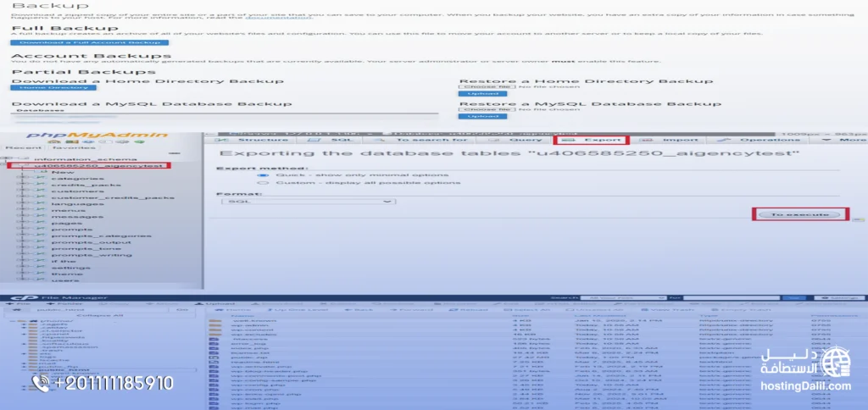Click the table icon beside settings
Image resolution: width=868 pixels, height=410 pixels.
tap(41, 268)
